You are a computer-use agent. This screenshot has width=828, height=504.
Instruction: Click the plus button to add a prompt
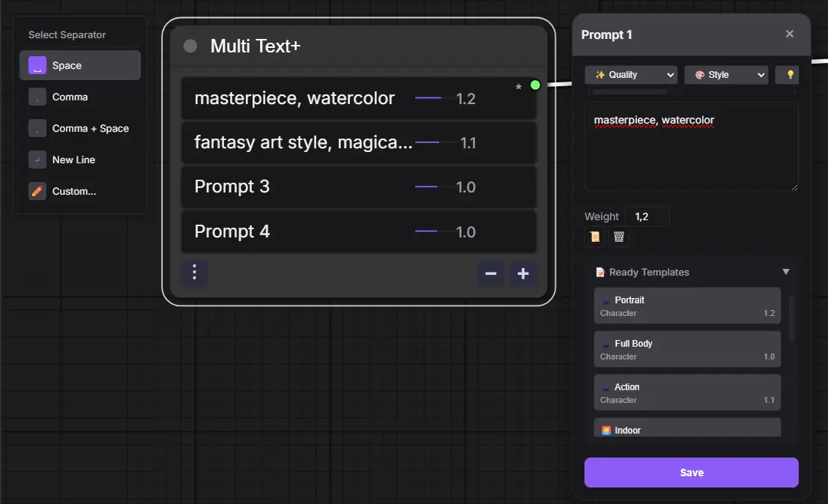pos(523,273)
